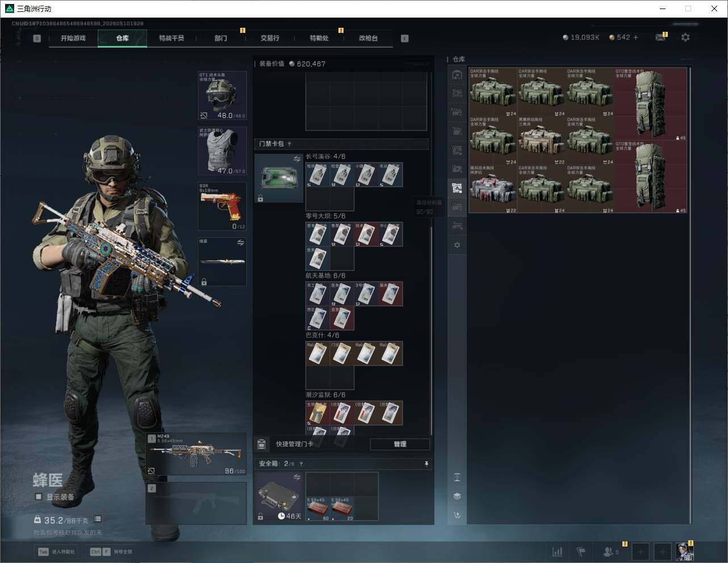Screen dimensions: 728x563
Task: Add a teammate in first plus slot
Action: 641,552
